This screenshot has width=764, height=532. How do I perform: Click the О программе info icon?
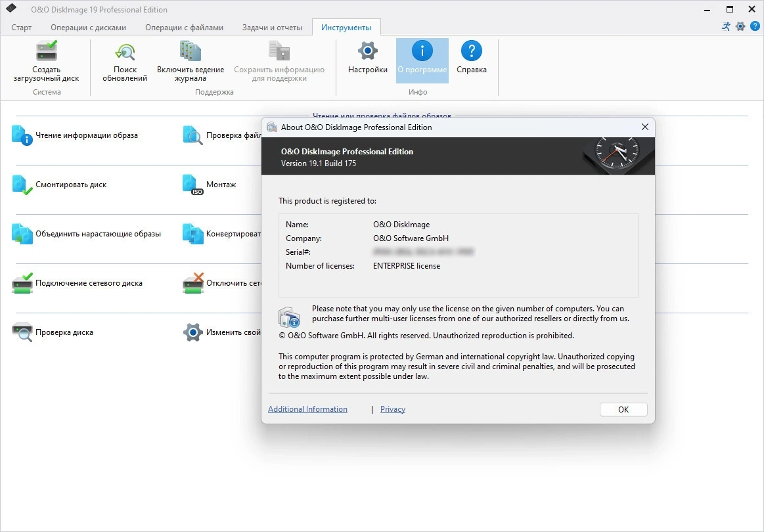pyautogui.click(x=422, y=51)
